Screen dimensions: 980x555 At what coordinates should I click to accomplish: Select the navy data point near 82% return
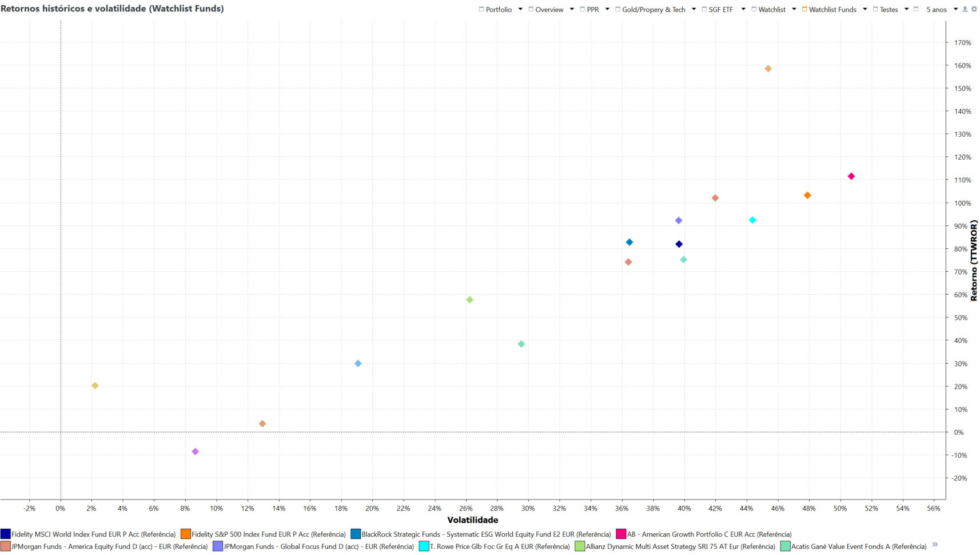coord(679,244)
